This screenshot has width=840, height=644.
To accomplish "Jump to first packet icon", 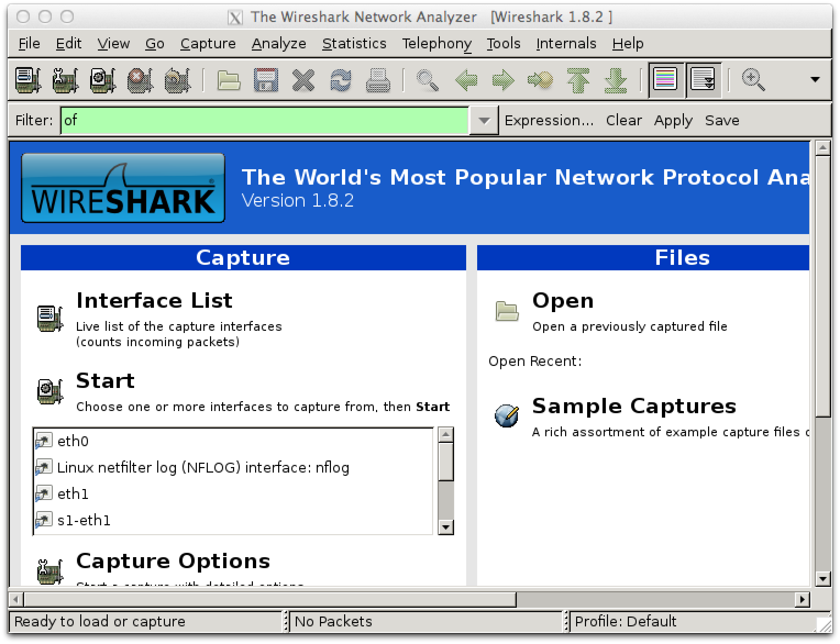I will point(578,80).
